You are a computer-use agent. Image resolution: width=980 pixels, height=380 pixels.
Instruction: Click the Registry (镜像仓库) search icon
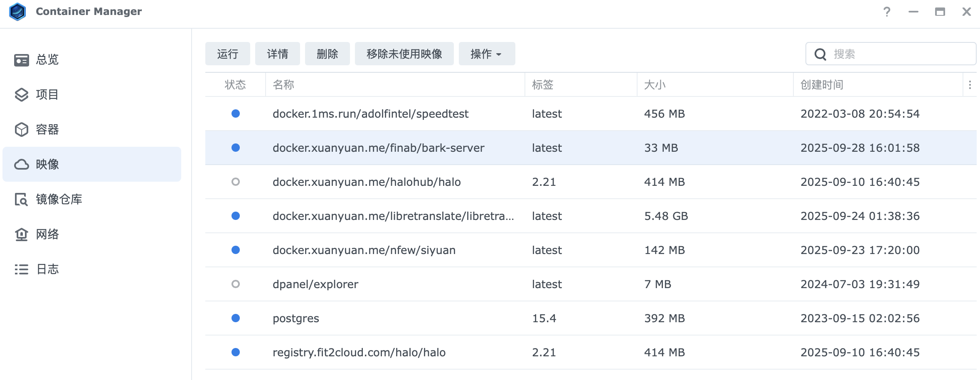[x=21, y=200]
